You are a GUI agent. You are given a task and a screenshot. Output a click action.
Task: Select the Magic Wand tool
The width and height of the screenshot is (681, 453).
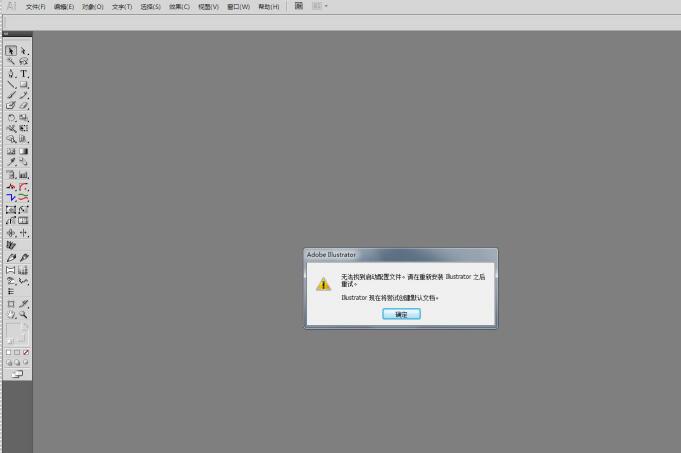click(11, 62)
